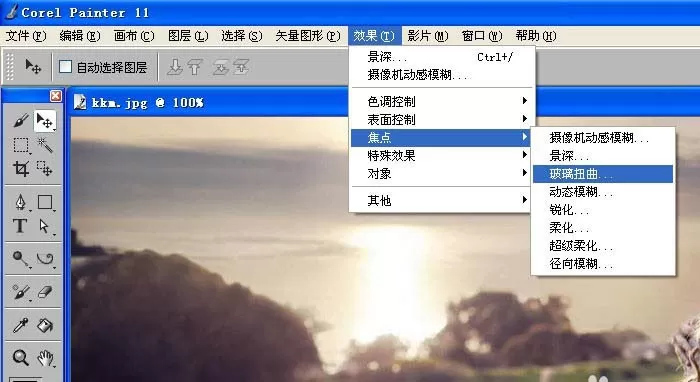Activate the Magnifier tool
The image size is (700, 382).
click(21, 357)
